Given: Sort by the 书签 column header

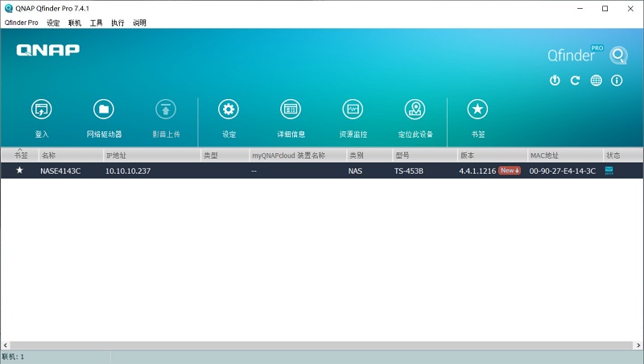Looking at the screenshot, I should 20,155.
